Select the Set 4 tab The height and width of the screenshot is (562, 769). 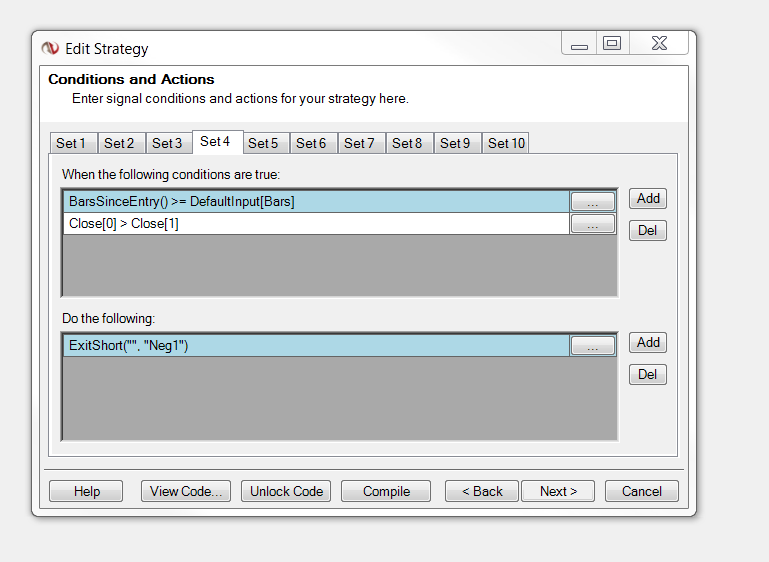coord(217,142)
